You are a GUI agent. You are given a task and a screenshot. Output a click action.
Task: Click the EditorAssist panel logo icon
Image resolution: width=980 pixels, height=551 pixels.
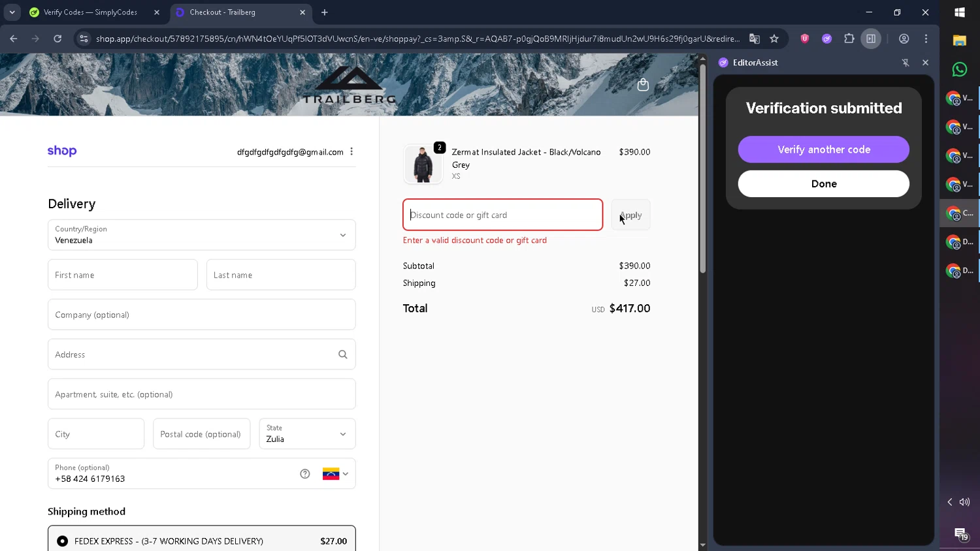(723, 63)
